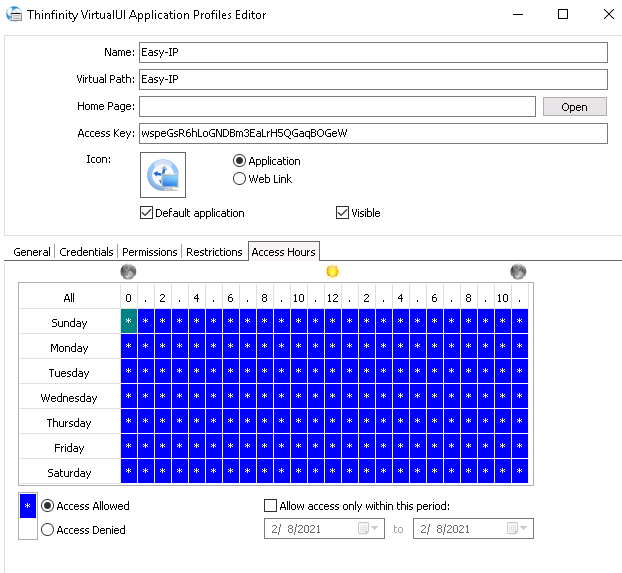This screenshot has width=622, height=573.
Task: Click the Thinfinity title bar app icon
Action: (x=14, y=14)
